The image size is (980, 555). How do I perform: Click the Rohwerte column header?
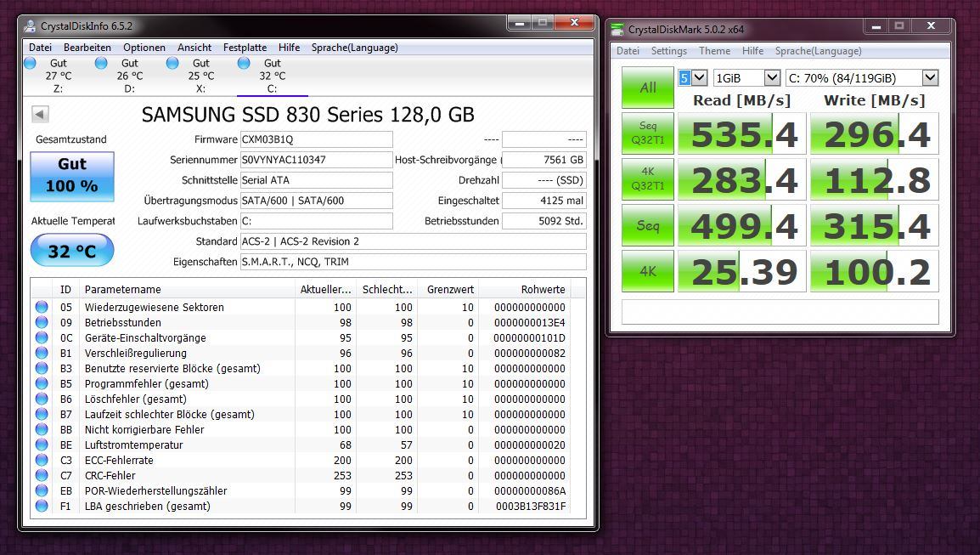524,290
